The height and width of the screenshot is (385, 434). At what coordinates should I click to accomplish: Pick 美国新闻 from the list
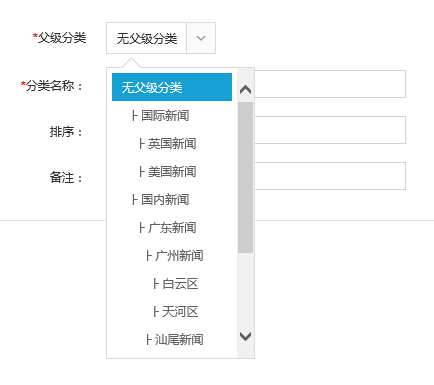coord(172,171)
